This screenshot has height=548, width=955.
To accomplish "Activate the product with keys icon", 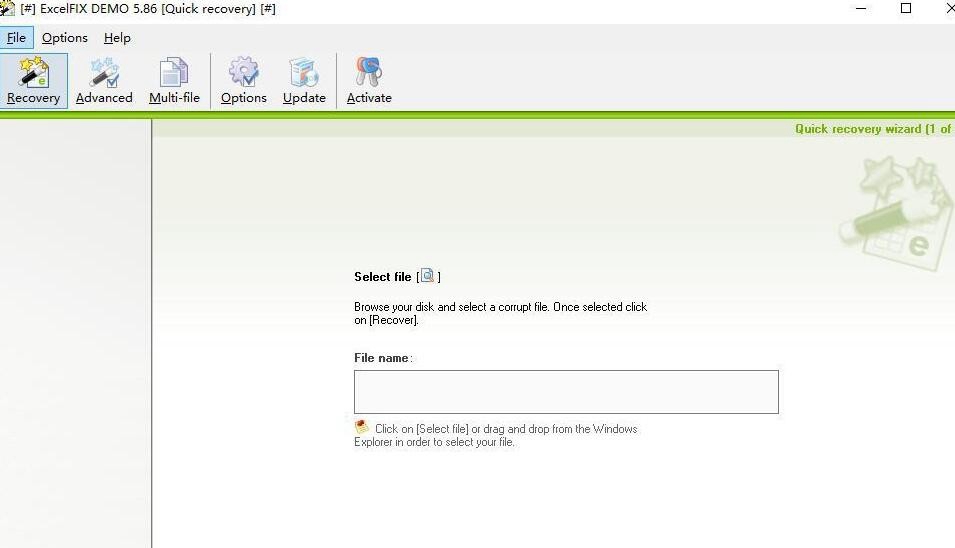I will coord(369,81).
